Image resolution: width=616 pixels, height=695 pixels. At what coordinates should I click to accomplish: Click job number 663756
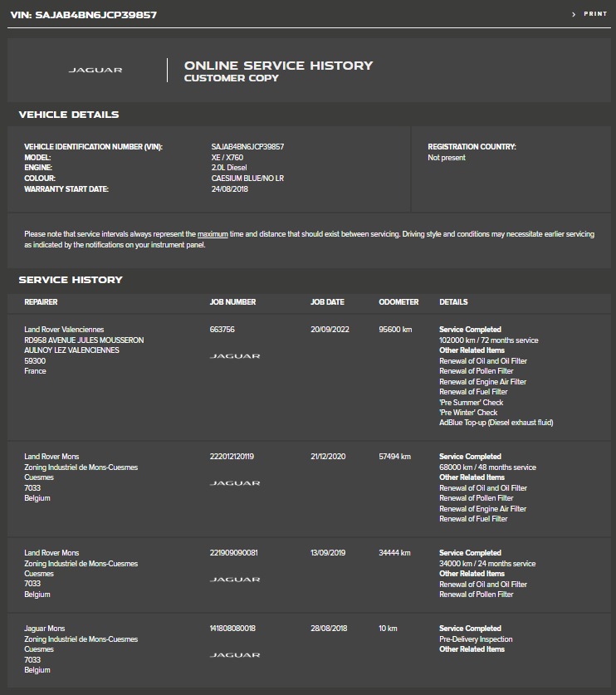pyautogui.click(x=222, y=330)
